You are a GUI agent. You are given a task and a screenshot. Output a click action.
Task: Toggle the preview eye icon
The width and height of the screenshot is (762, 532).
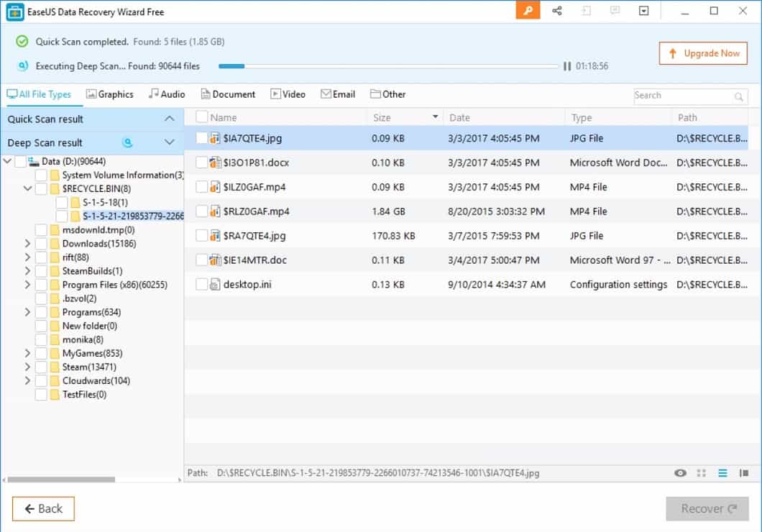[680, 473]
